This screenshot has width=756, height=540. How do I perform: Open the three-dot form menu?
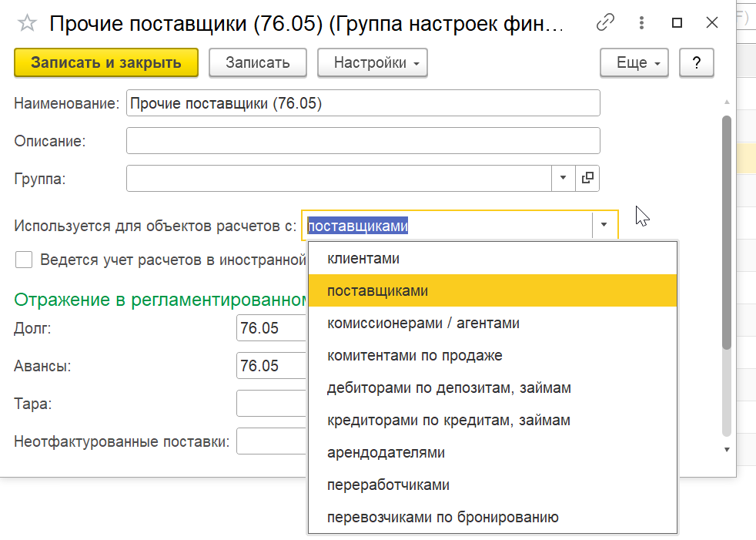[641, 22]
